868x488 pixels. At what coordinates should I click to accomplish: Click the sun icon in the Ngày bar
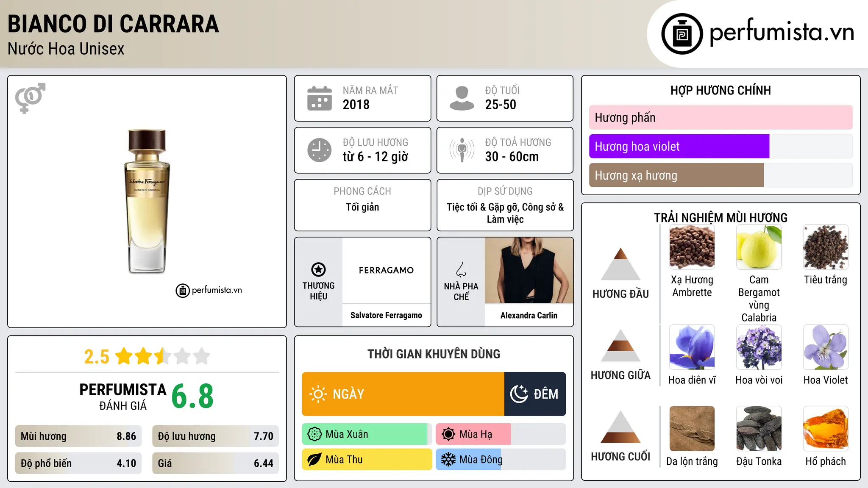click(318, 394)
